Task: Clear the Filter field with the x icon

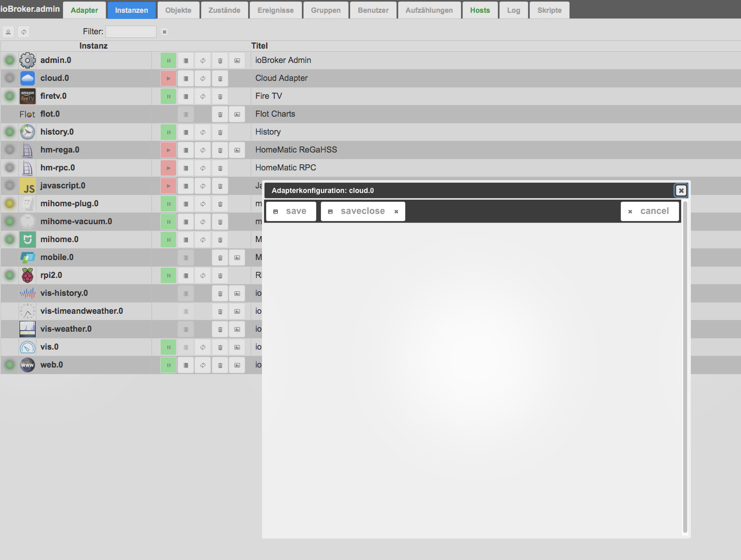Action: pyautogui.click(x=164, y=32)
